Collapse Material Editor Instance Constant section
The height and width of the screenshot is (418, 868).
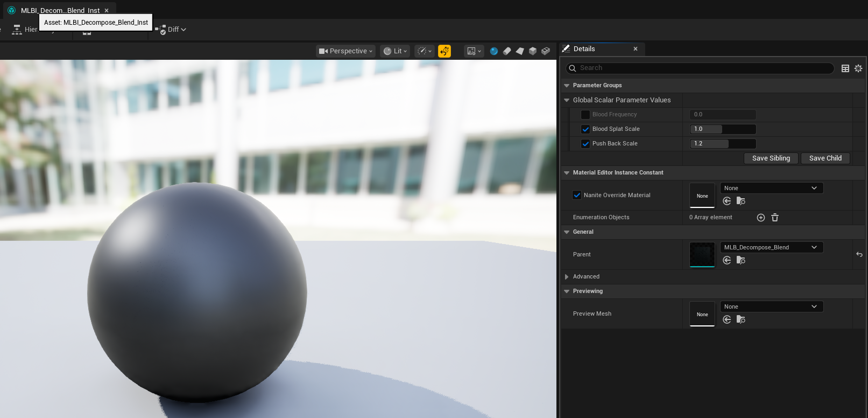point(567,173)
